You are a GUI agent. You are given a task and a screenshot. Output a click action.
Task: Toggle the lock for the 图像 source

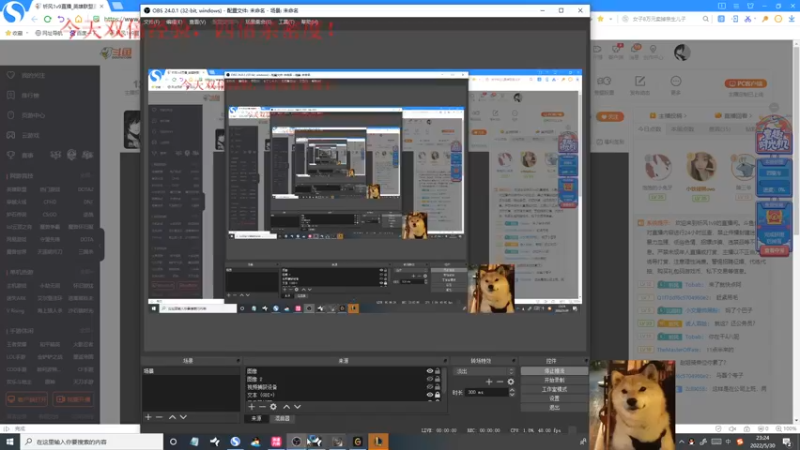tap(437, 371)
